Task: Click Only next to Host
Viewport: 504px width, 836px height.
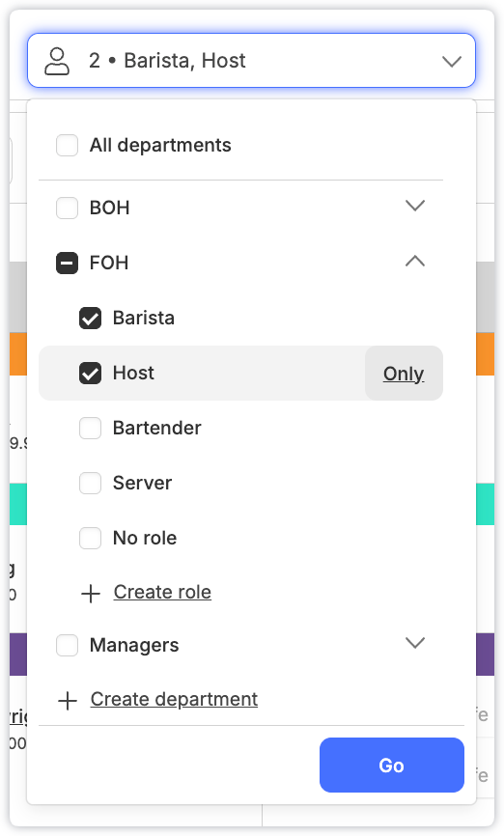Action: pyautogui.click(x=404, y=374)
